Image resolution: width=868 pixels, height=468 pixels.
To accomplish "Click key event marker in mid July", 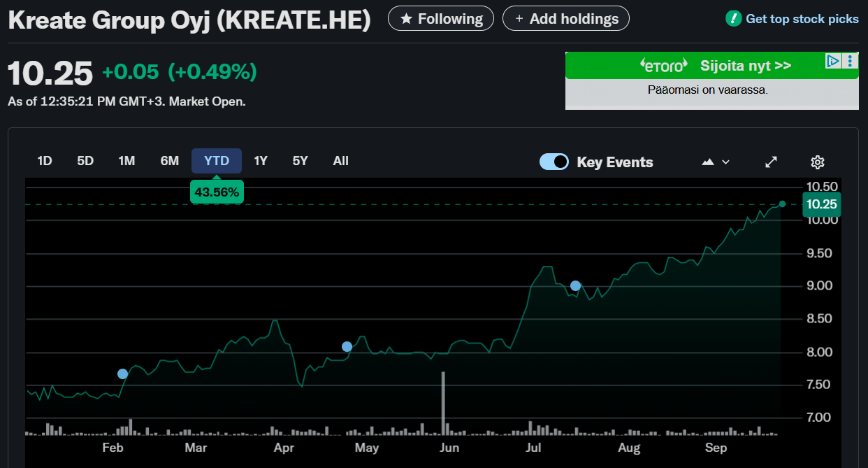I will pos(575,285).
